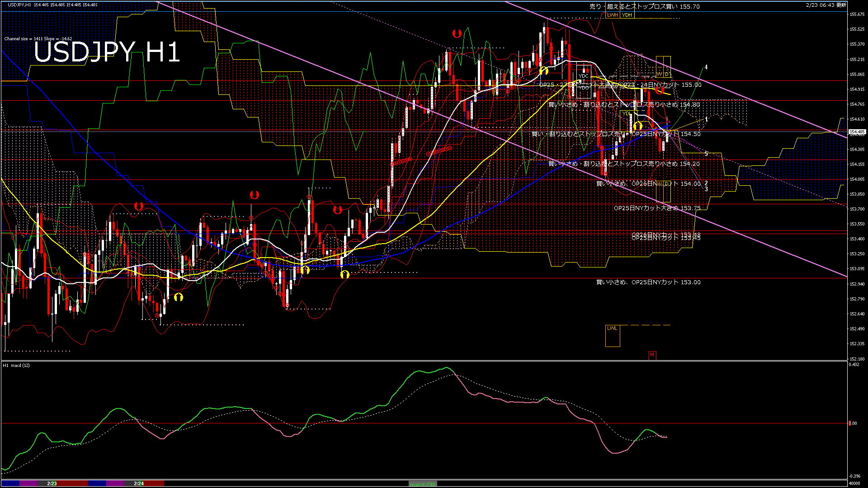Image resolution: width=868 pixels, height=488 pixels.
Task: Click the Channel size = 1411 Slope info text
Action: coord(38,38)
